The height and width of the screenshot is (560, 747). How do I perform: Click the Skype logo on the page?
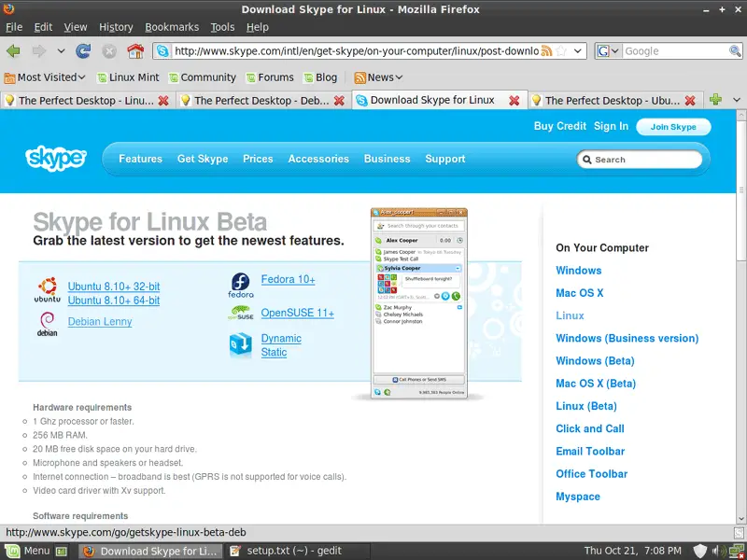(x=56, y=159)
